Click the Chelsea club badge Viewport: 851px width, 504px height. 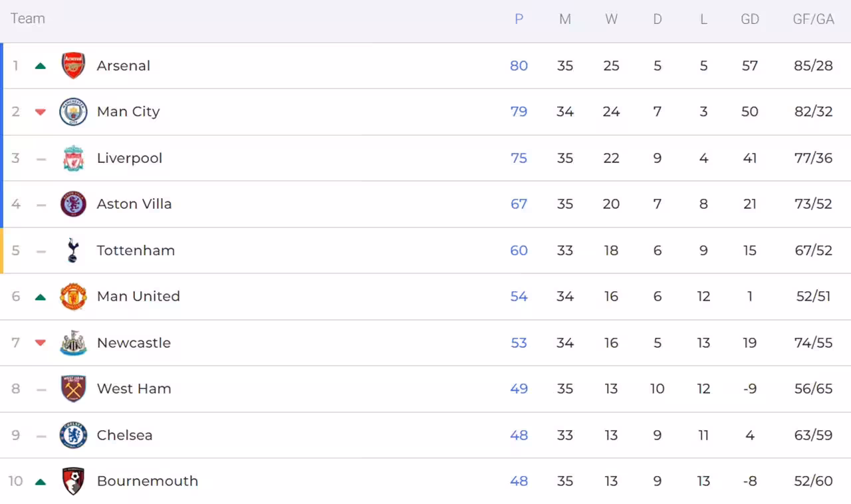point(73,436)
